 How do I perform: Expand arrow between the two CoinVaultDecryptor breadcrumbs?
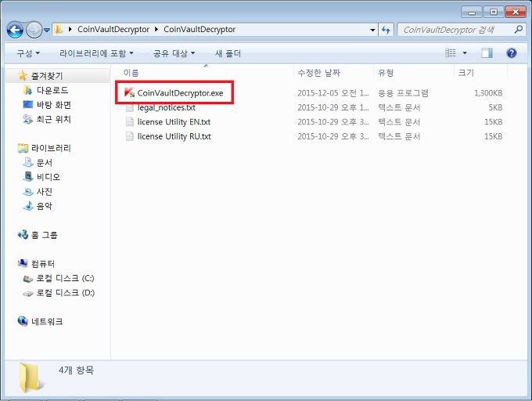point(156,29)
